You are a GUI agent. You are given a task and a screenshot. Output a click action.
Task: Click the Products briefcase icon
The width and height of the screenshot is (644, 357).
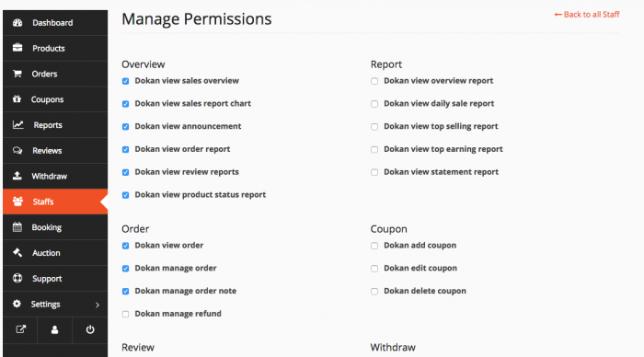17,48
